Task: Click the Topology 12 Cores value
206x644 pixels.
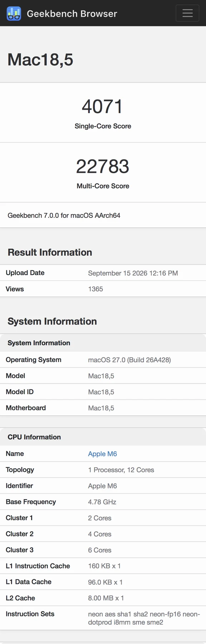Action: (x=121, y=470)
